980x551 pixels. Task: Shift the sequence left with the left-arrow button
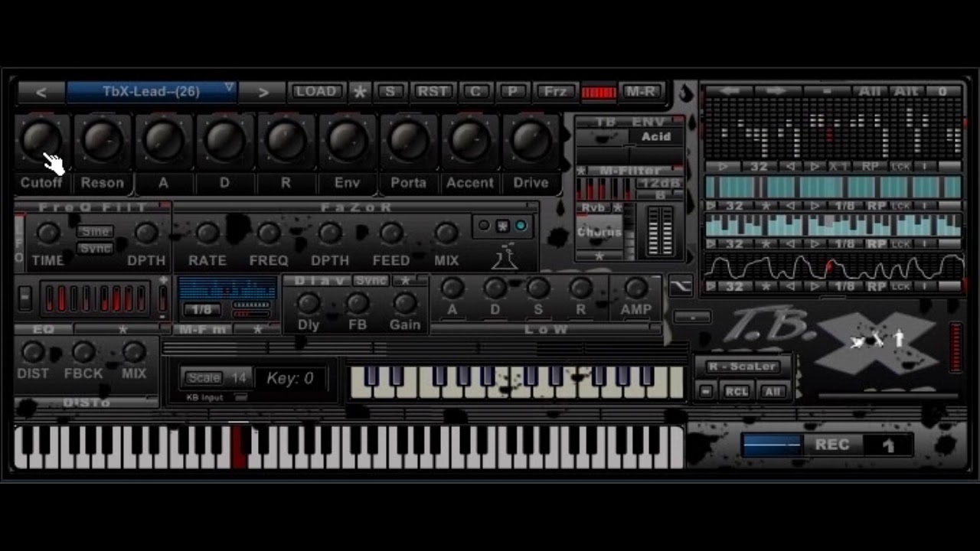click(729, 91)
